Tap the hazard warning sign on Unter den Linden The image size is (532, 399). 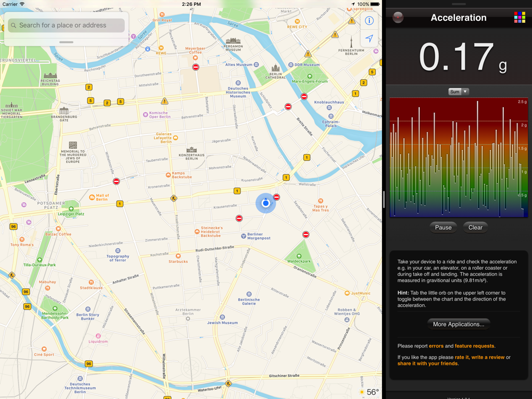click(164, 101)
